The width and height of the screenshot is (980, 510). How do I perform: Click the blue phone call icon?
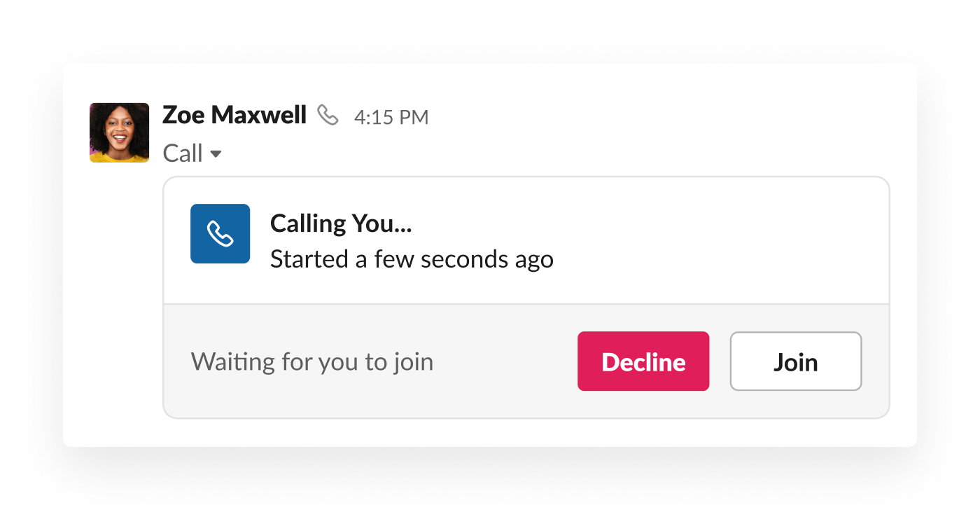coord(220,234)
